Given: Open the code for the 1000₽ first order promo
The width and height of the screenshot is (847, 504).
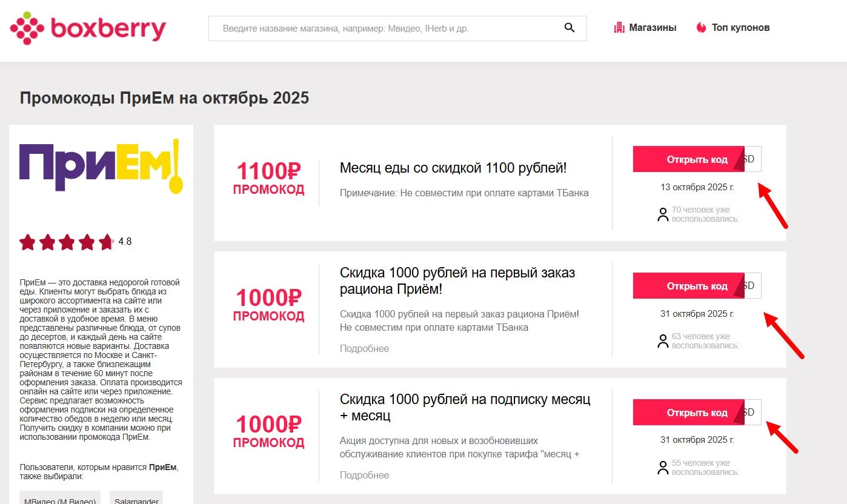Looking at the screenshot, I should point(697,285).
